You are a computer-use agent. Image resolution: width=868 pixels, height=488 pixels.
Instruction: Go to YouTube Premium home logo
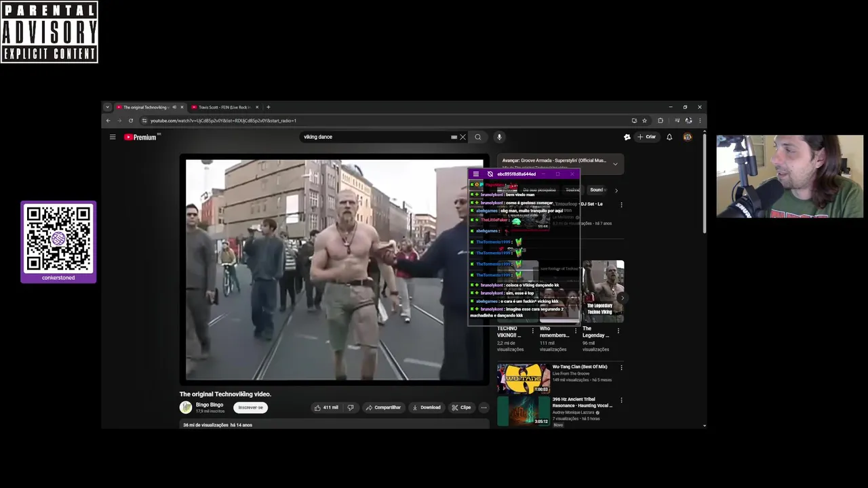(142, 137)
